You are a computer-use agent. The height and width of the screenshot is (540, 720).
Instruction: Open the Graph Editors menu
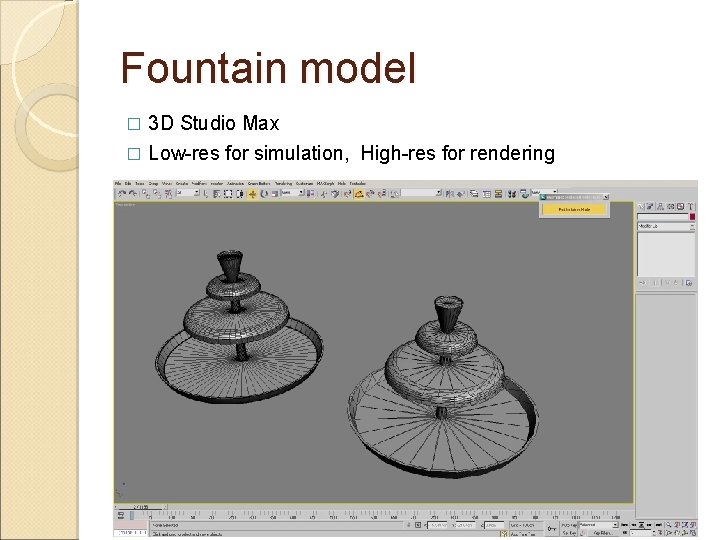pyautogui.click(x=259, y=184)
